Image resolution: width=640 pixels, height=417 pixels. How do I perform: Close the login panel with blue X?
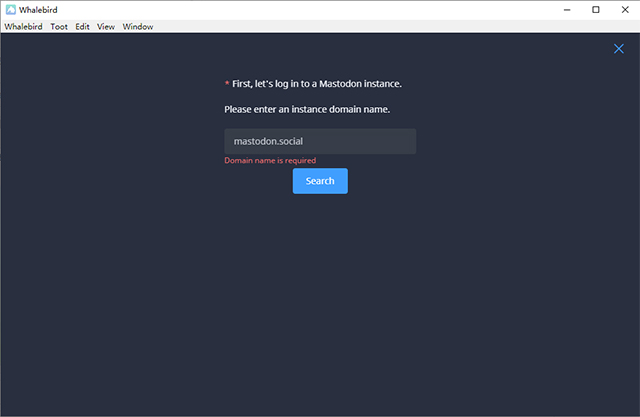point(618,49)
